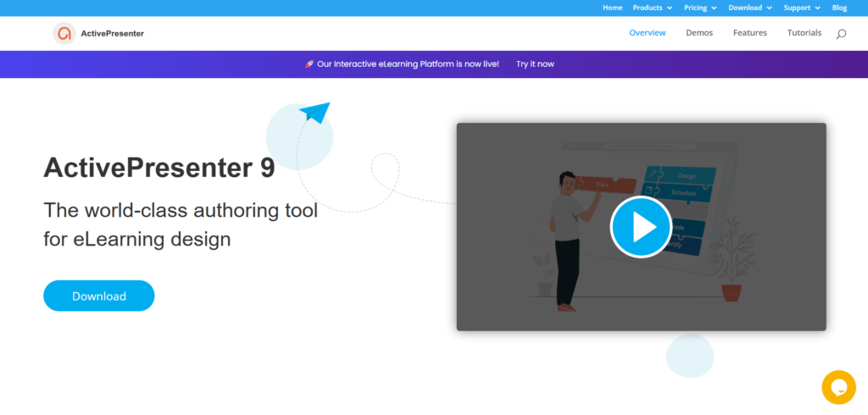868x415 pixels.
Task: Click the ActivePresenter logo icon
Action: (x=64, y=33)
